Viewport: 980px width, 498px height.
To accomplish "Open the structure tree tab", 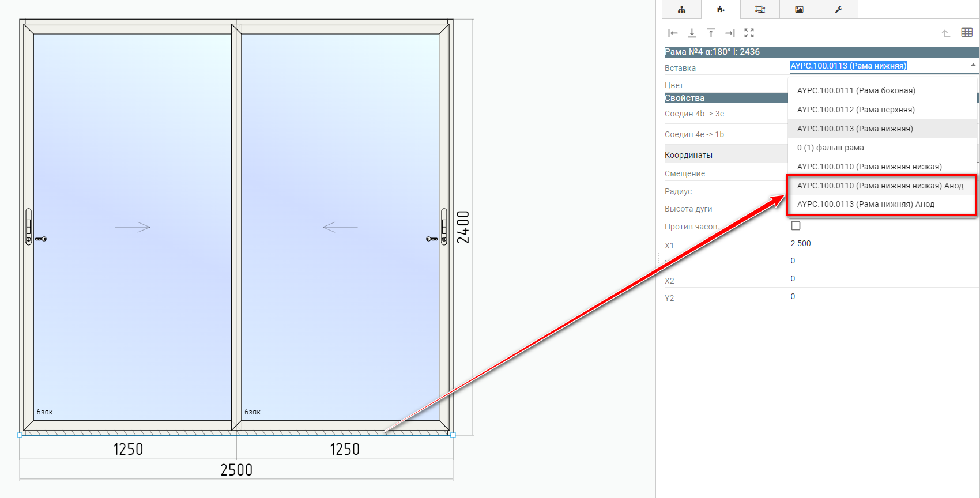I will point(681,9).
